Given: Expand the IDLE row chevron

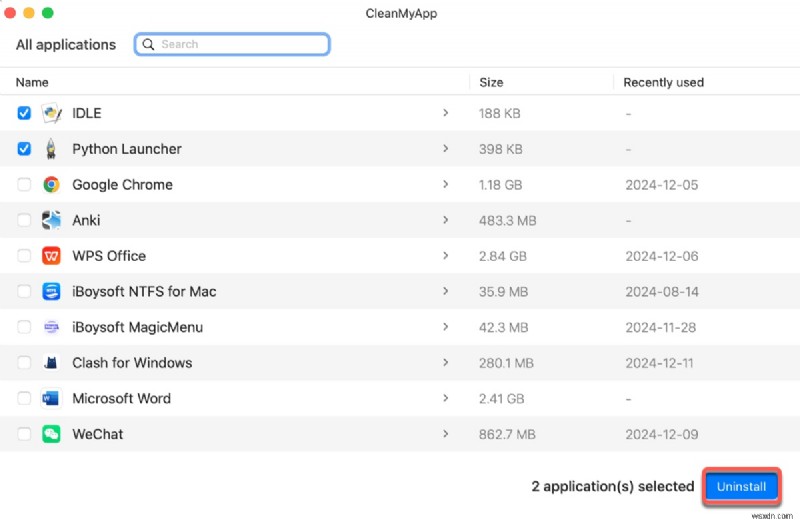Looking at the screenshot, I should 445,113.
